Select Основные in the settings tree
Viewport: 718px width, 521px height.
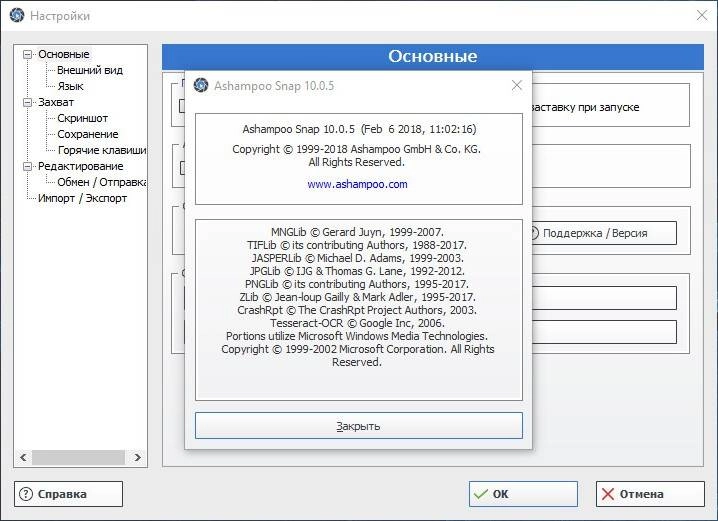(64, 54)
